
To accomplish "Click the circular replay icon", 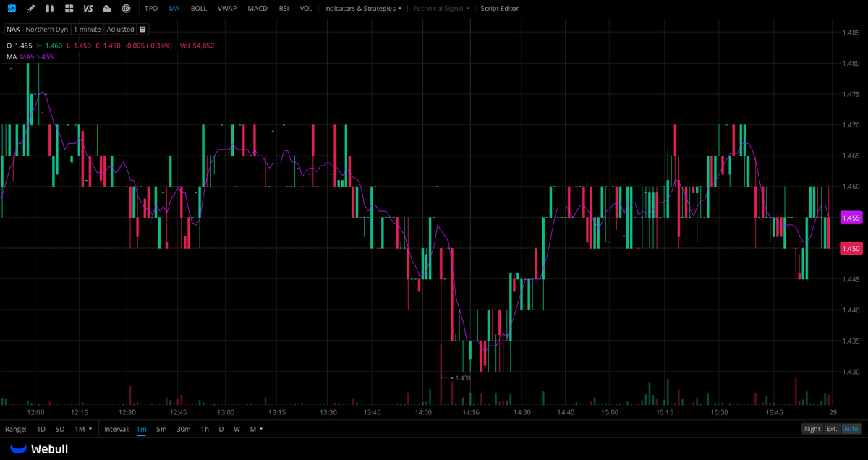I will pyautogui.click(x=126, y=9).
